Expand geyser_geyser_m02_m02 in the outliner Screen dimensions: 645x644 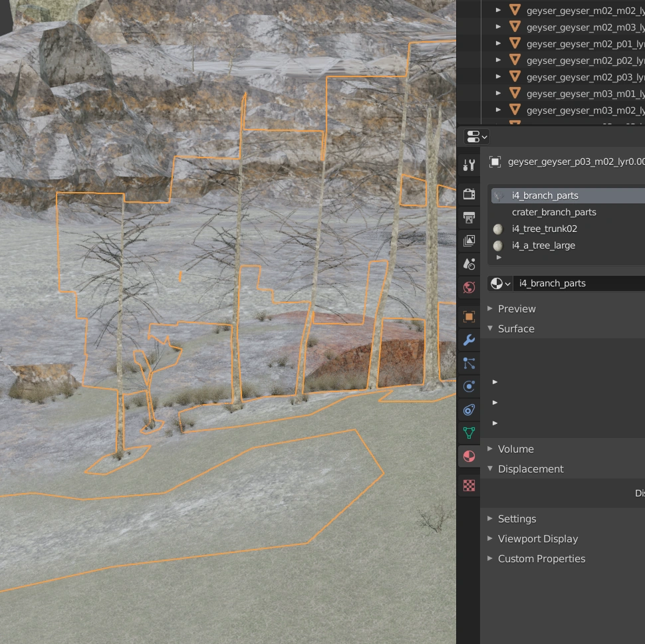point(498,10)
